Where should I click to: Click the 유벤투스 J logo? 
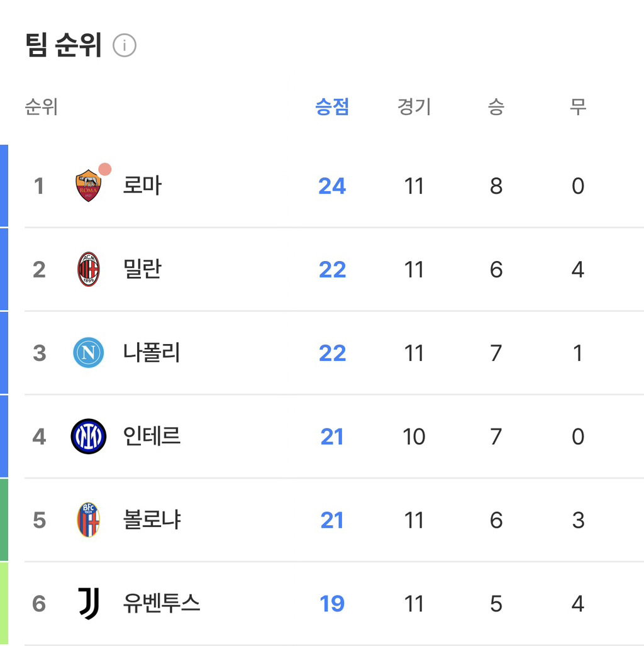(89, 603)
